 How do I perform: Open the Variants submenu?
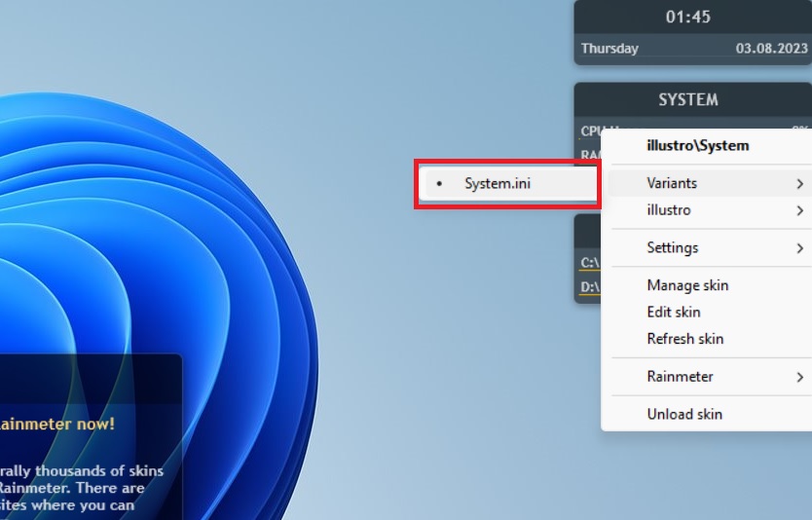tap(710, 183)
